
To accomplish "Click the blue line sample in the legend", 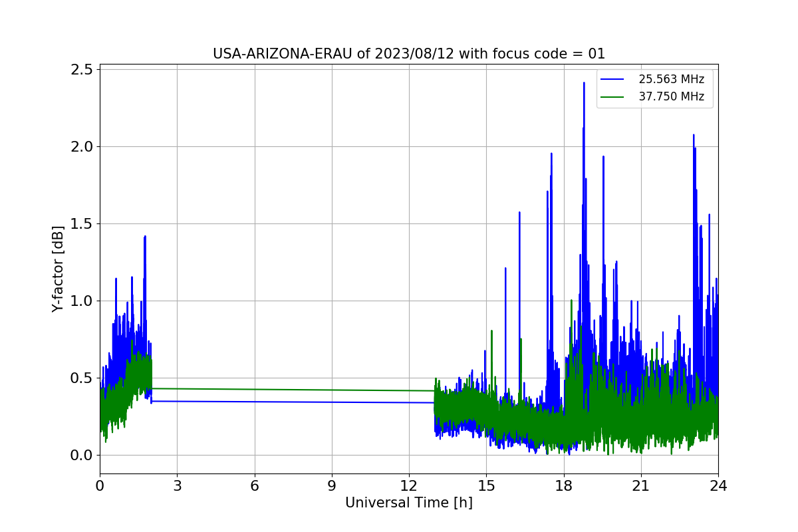I will pos(612,79).
